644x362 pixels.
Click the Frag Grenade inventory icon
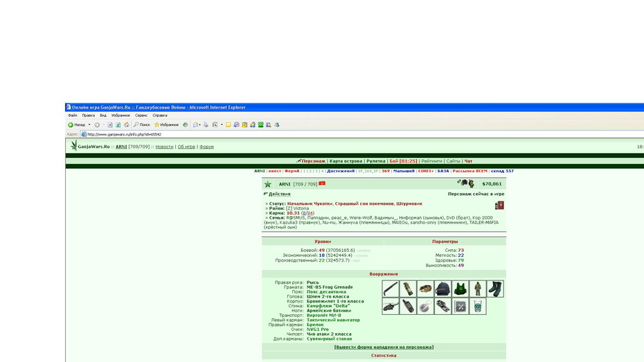point(408,289)
